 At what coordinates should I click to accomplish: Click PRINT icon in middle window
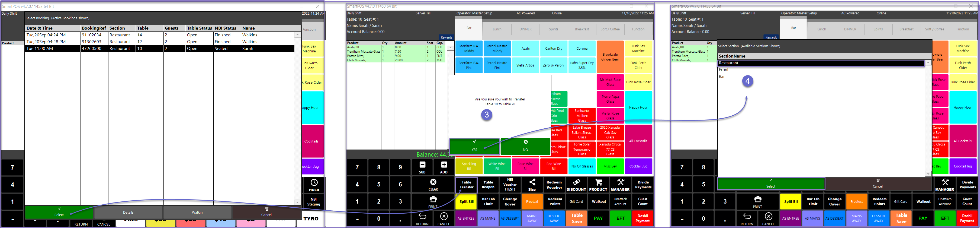[x=433, y=199]
